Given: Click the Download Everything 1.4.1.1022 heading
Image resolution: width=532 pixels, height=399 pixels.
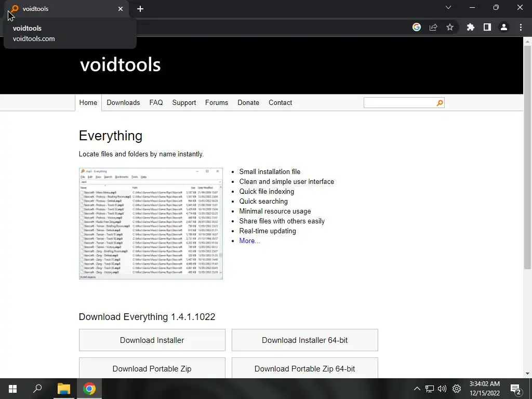Looking at the screenshot, I should click(147, 316).
